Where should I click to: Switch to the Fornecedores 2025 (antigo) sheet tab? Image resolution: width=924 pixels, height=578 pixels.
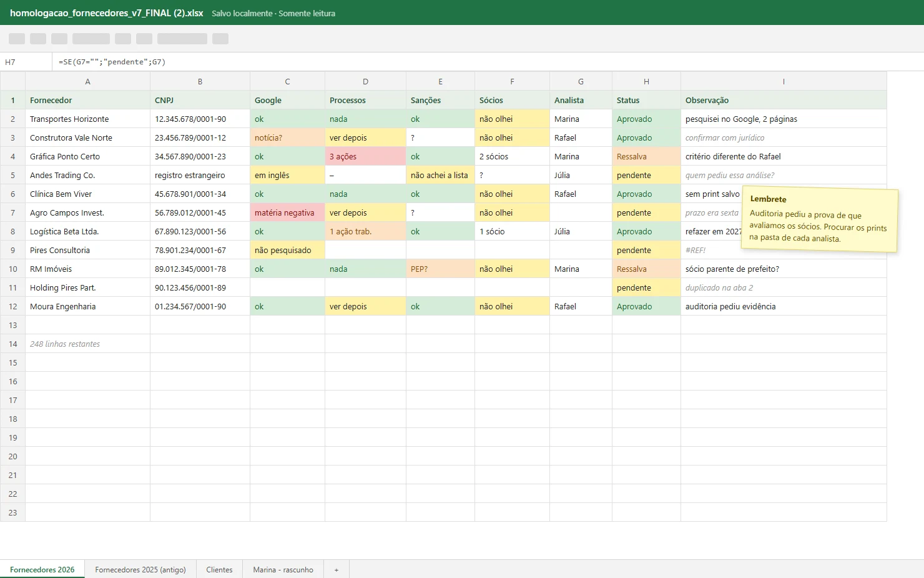point(140,569)
